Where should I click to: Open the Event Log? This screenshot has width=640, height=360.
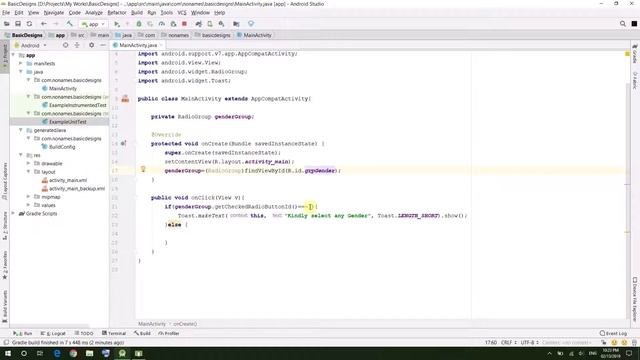point(613,333)
